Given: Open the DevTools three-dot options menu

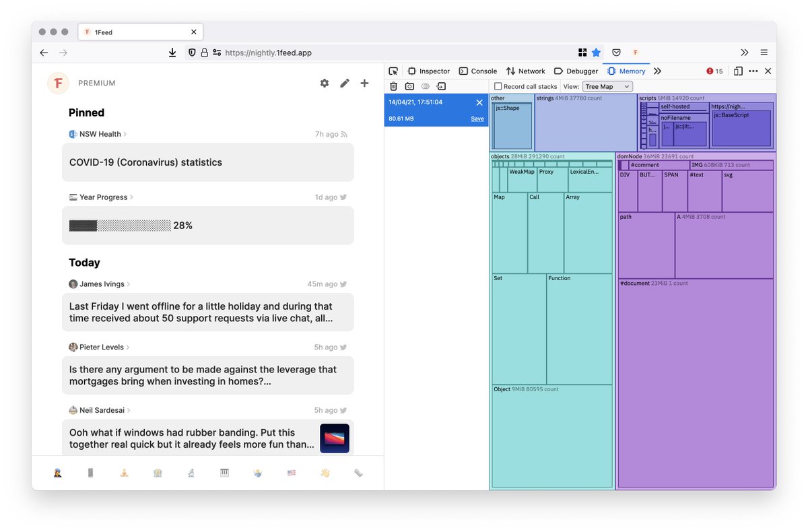Looking at the screenshot, I should click(753, 71).
